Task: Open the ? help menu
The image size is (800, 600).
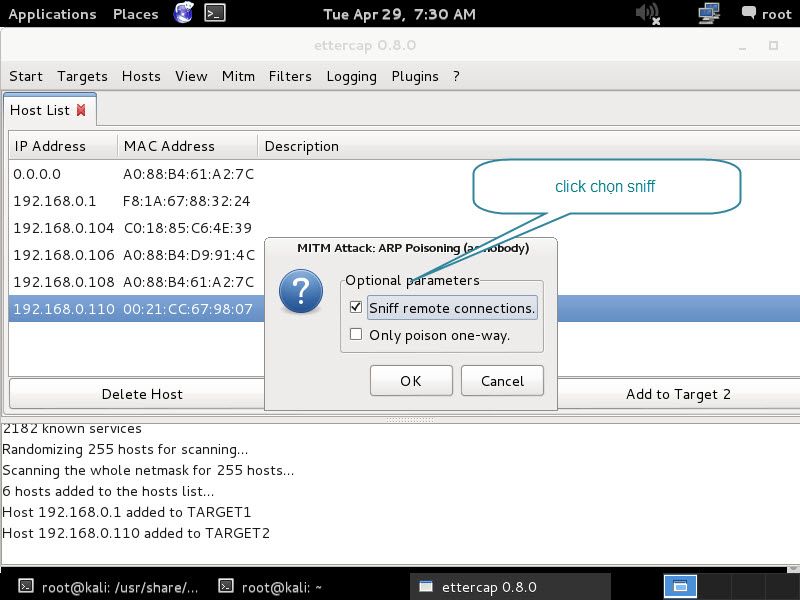Action: pos(456,77)
